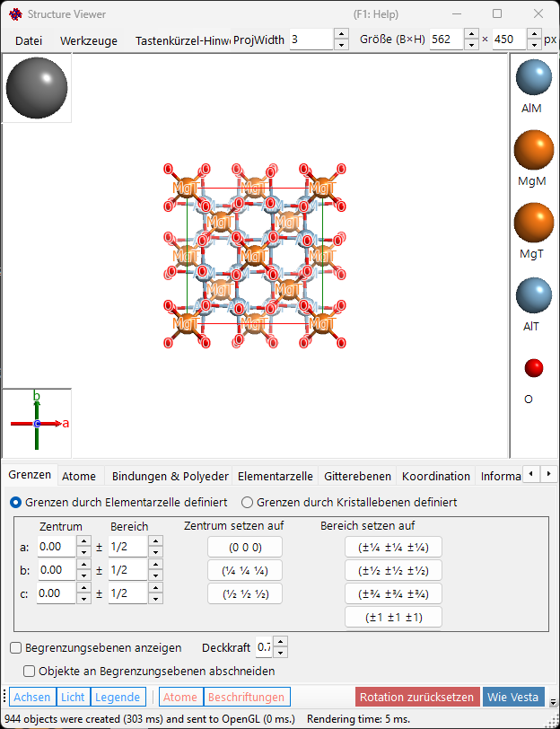560x729 pixels.
Task: Toggle the Legende display button
Action: (x=118, y=697)
